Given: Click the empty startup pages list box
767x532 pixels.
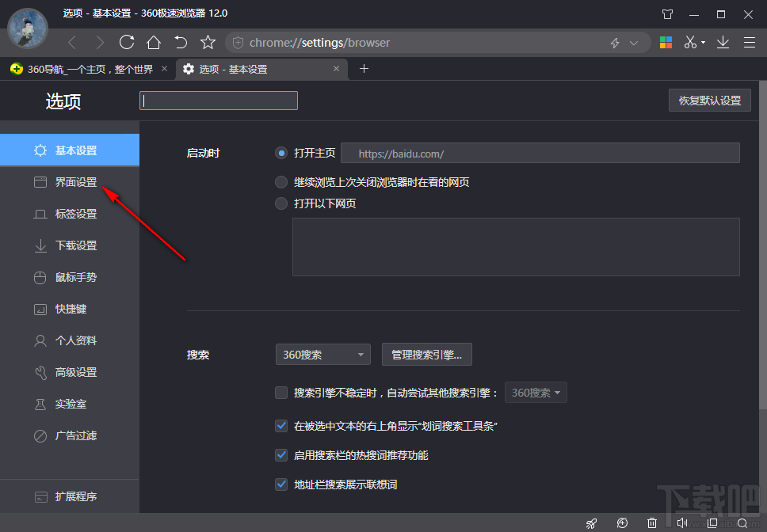Looking at the screenshot, I should [516, 247].
